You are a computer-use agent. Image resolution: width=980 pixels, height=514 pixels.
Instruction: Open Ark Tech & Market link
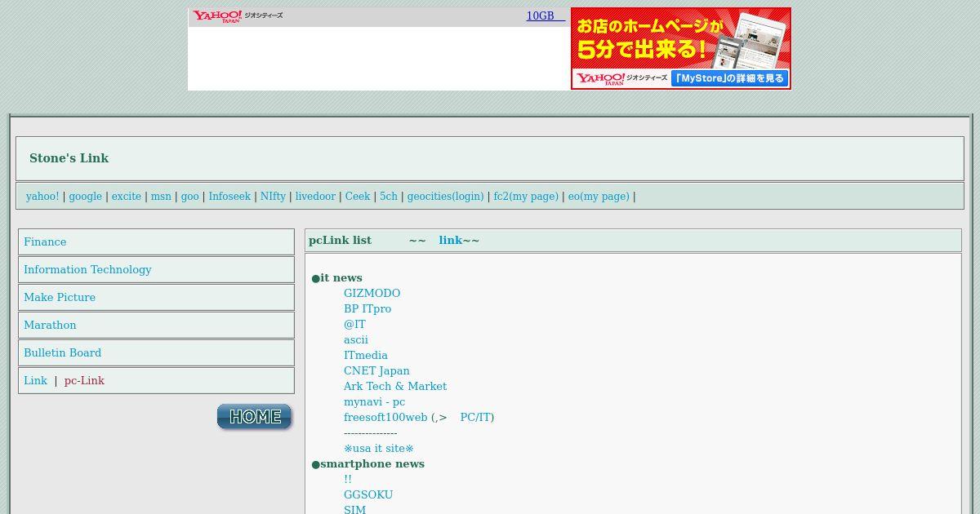pyautogui.click(x=395, y=387)
